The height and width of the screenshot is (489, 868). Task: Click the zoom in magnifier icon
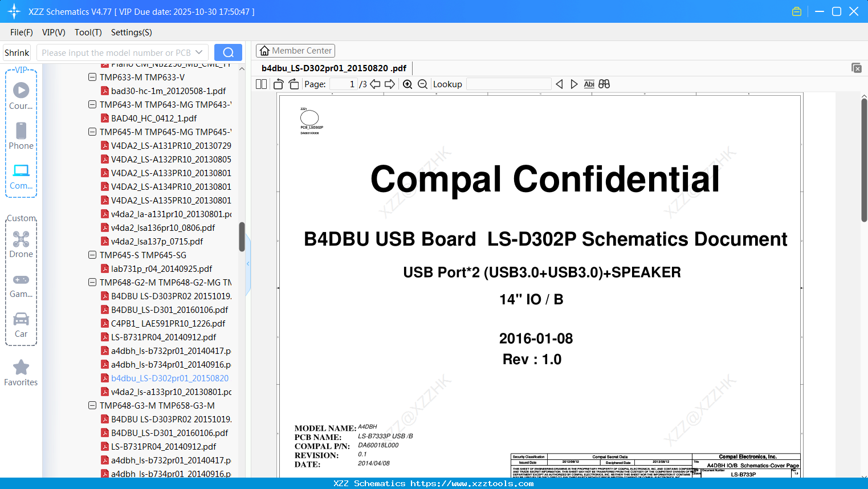(x=407, y=84)
